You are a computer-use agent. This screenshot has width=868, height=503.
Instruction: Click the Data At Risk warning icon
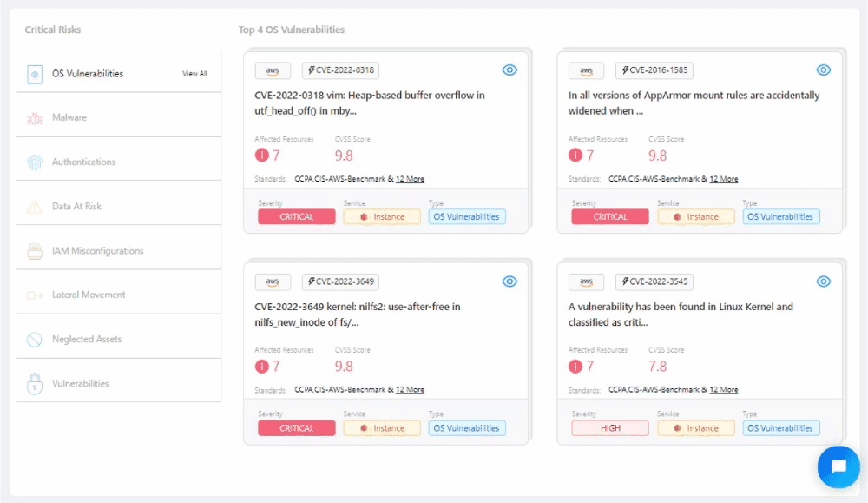click(x=35, y=207)
